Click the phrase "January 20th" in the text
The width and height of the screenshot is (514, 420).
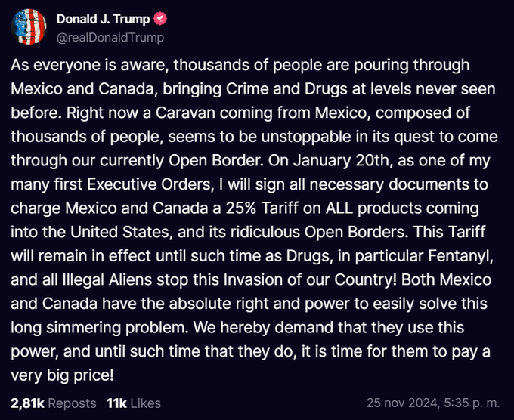341,161
